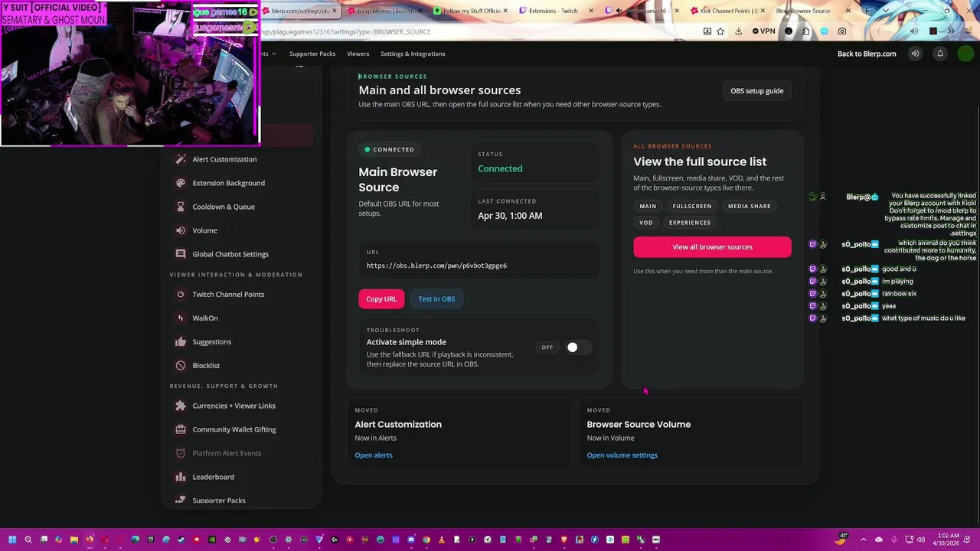The width and height of the screenshot is (980, 551).
Task: Open the Viewers nav menu
Action: [x=358, y=54]
